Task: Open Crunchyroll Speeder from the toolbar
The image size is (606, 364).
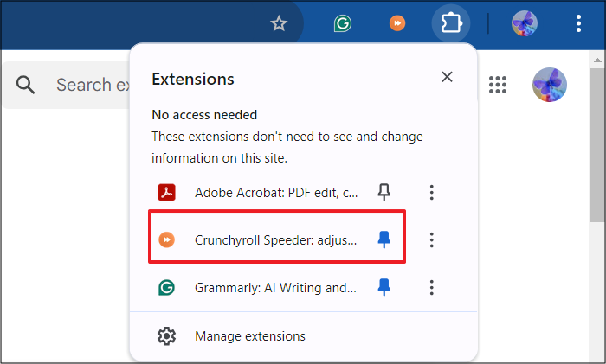Action: click(x=396, y=23)
